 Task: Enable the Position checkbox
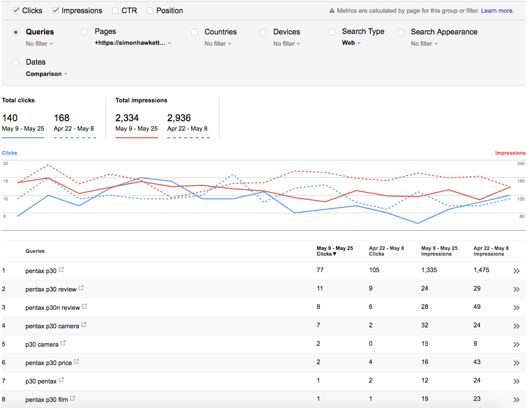click(x=150, y=11)
